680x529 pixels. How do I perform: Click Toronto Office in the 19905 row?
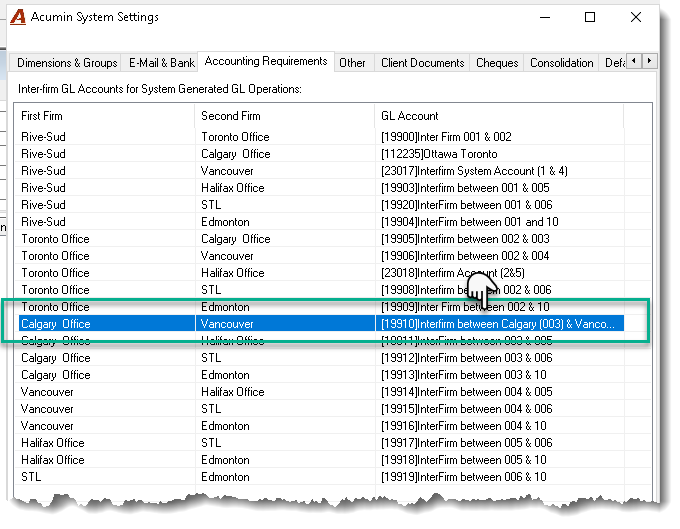56,239
